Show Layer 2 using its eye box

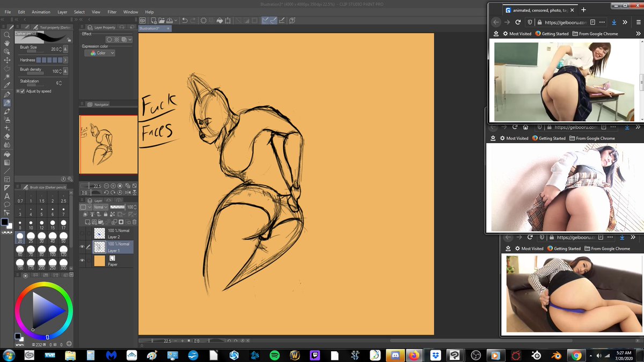83,233
